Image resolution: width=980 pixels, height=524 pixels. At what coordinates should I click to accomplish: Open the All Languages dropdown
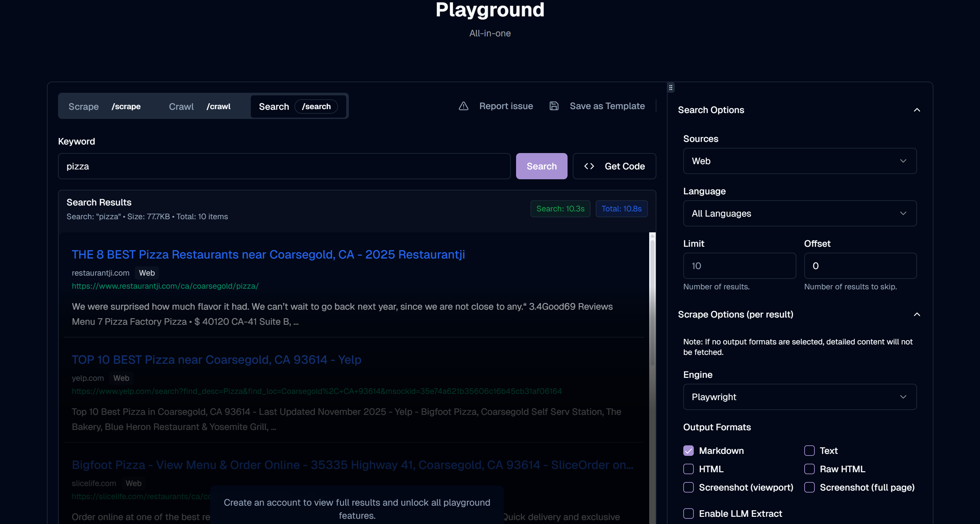800,213
